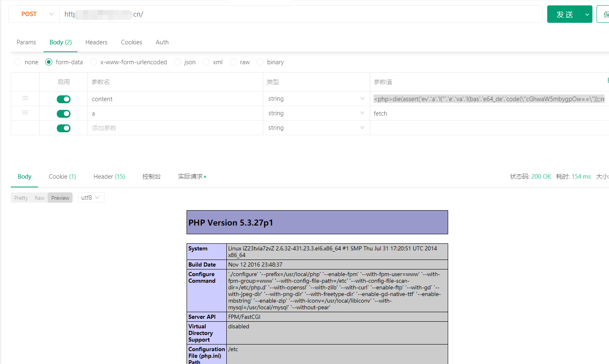Screen dimensions: 609x364
Task: Open the Body (2) request tab
Action: point(61,42)
